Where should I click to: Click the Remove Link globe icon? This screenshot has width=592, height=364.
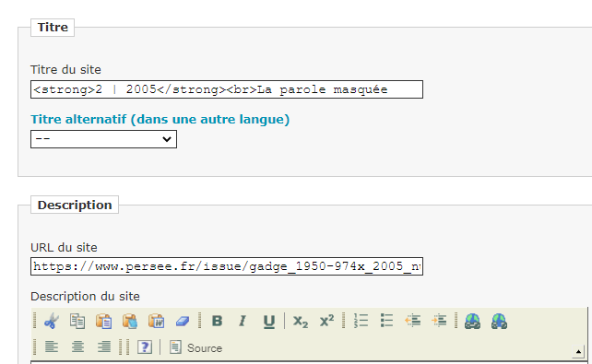(499, 321)
